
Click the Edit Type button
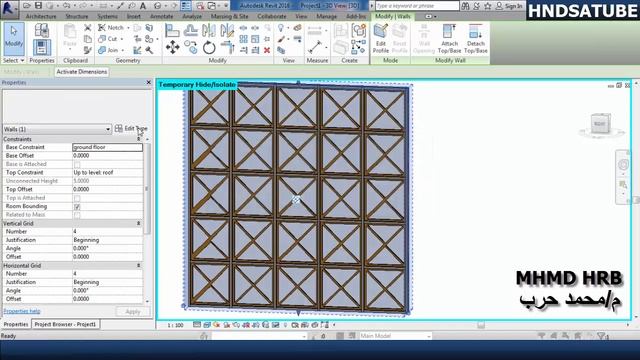point(131,129)
